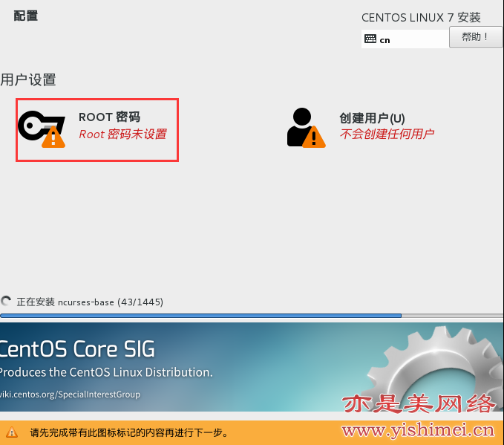Click the CentOS Core SIG banner heading
This screenshot has width=504, height=445.
(x=77, y=349)
